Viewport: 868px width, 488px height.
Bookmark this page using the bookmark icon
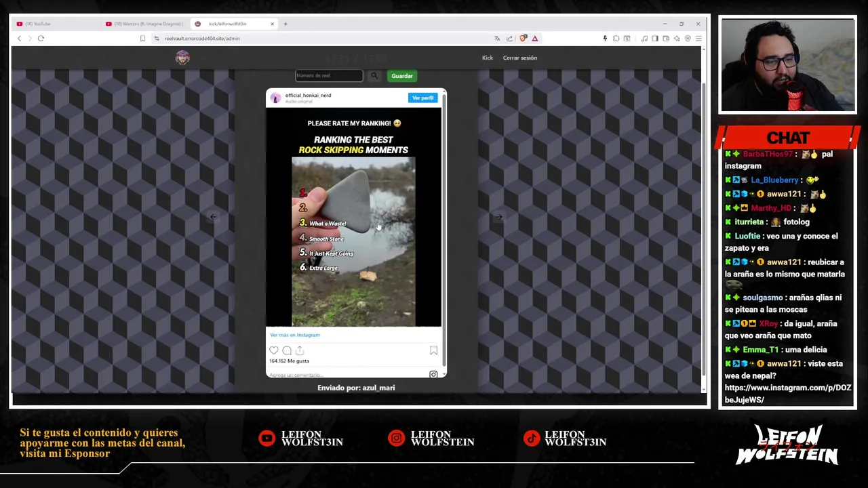coord(142,39)
